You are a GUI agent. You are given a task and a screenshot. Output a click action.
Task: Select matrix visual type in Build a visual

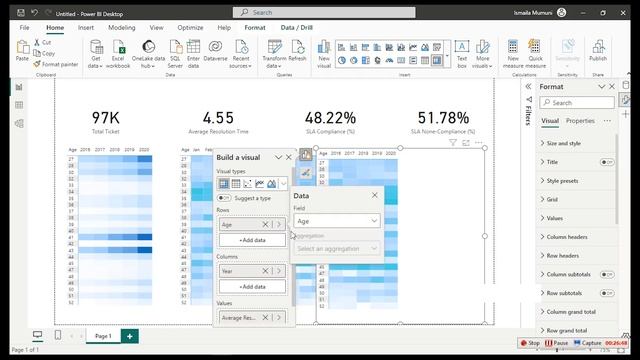pos(224,184)
